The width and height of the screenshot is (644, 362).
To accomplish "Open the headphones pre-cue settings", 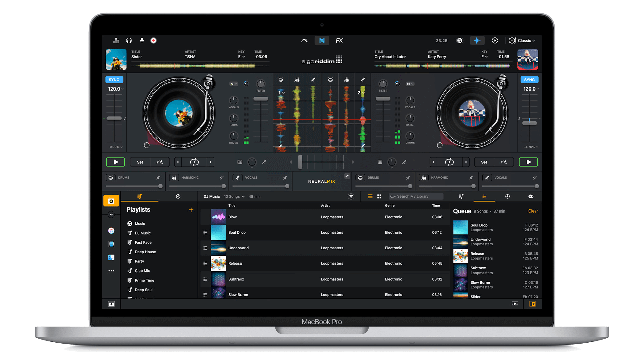I will tap(129, 41).
